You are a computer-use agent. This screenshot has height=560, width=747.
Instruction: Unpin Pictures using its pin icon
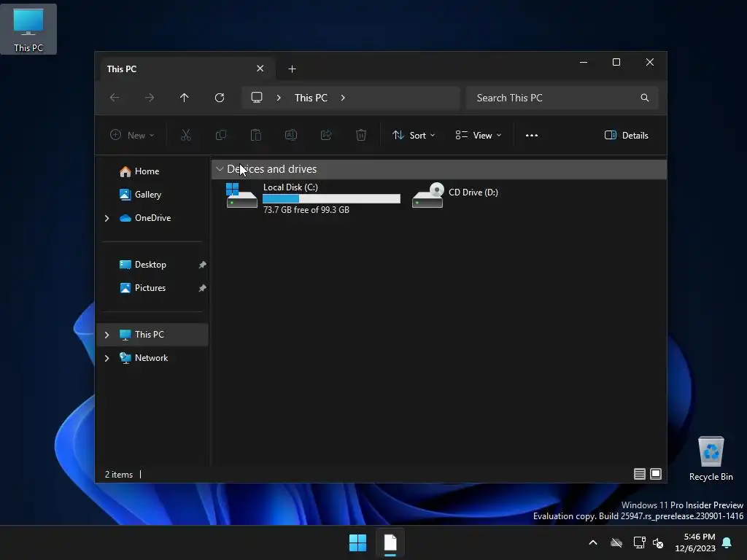click(x=203, y=288)
